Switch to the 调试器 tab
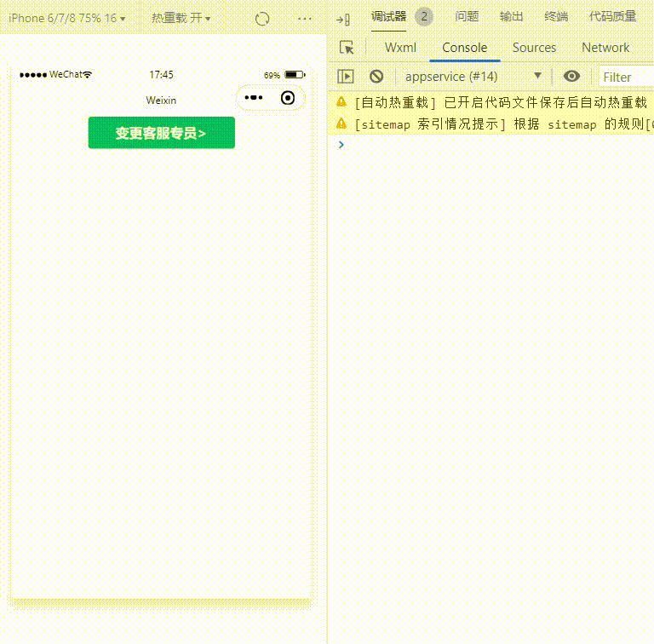 pyautogui.click(x=388, y=17)
